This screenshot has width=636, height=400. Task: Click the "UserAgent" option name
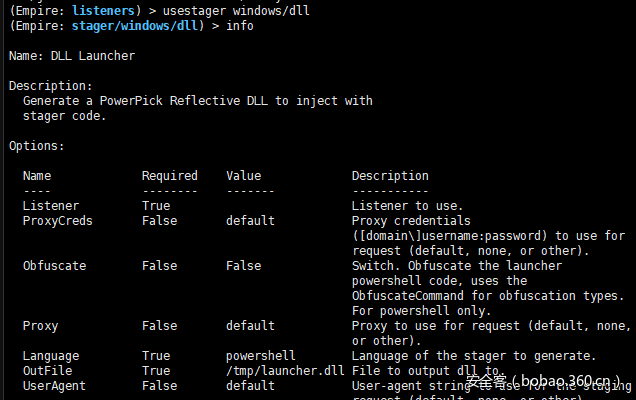(x=54, y=386)
